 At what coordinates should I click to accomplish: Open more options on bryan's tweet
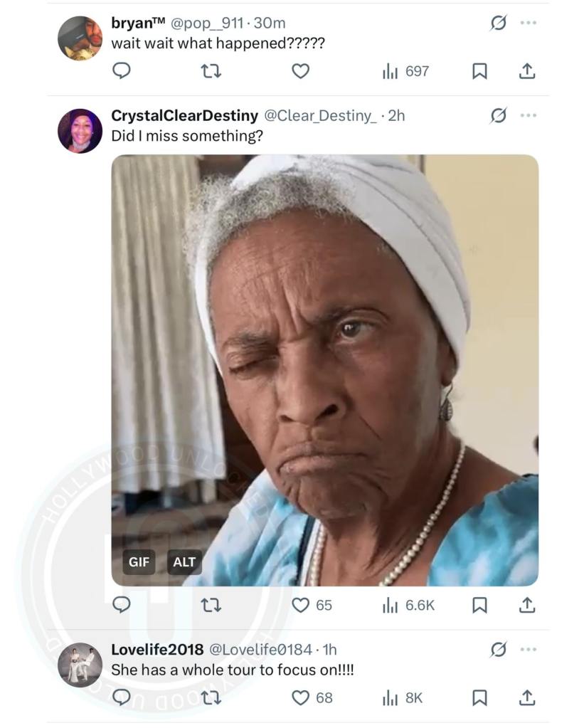[x=528, y=23]
